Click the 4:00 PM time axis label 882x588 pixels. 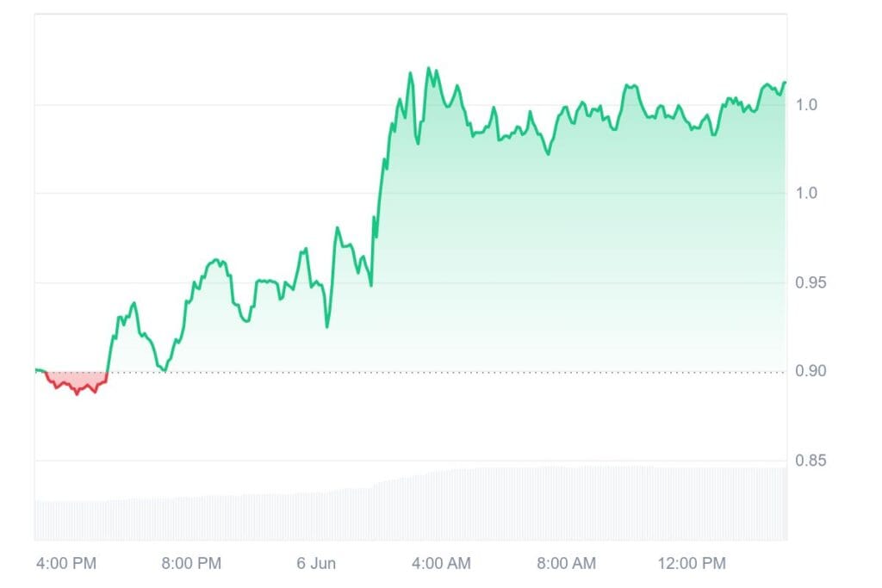[66, 563]
